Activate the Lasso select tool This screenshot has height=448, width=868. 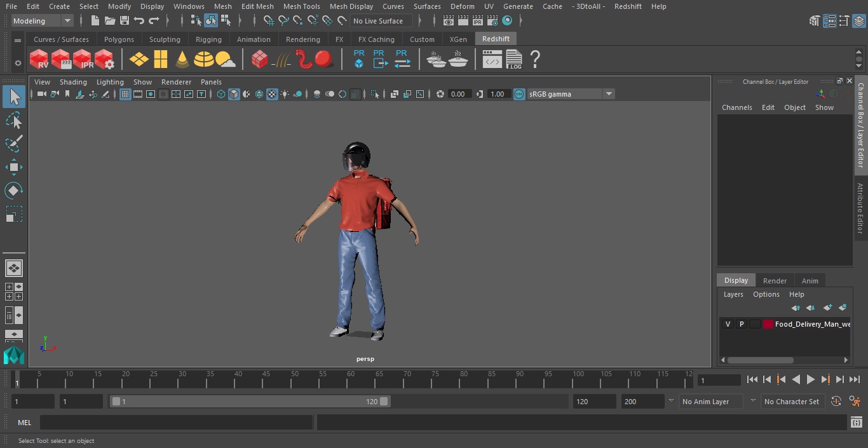coord(13,121)
